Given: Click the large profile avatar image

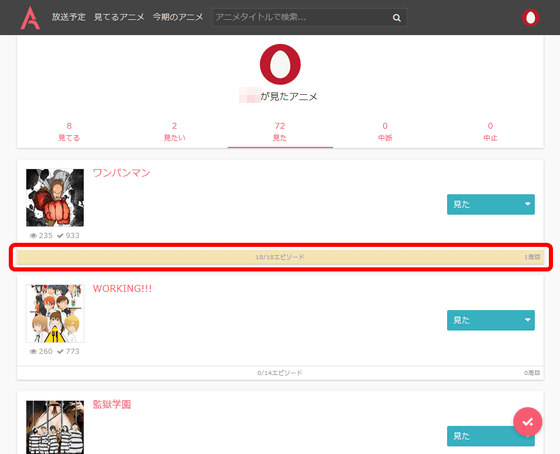Looking at the screenshot, I should click(280, 64).
